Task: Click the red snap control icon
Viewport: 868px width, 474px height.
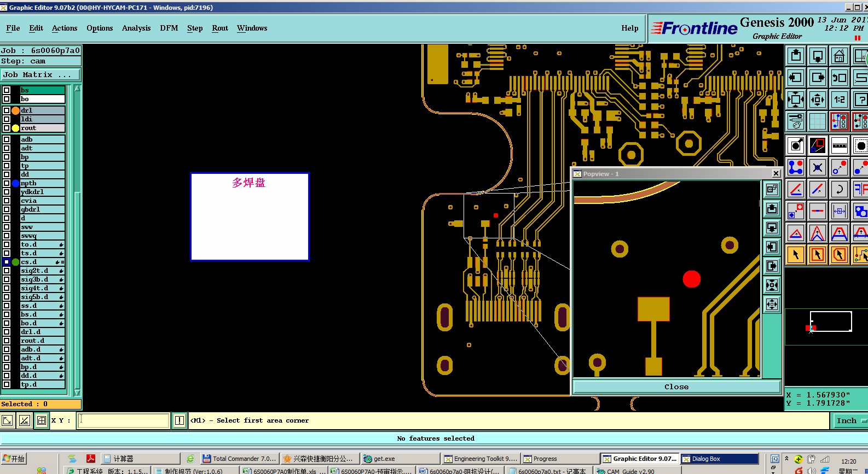Action: point(840,121)
